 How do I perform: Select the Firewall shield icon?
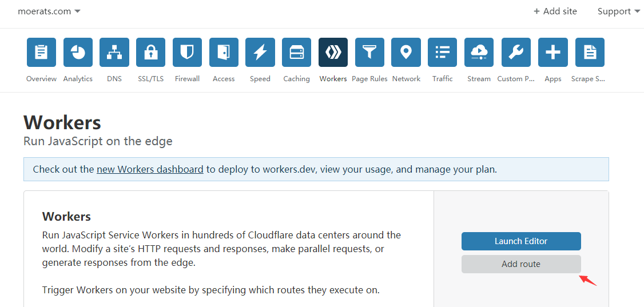point(187,53)
